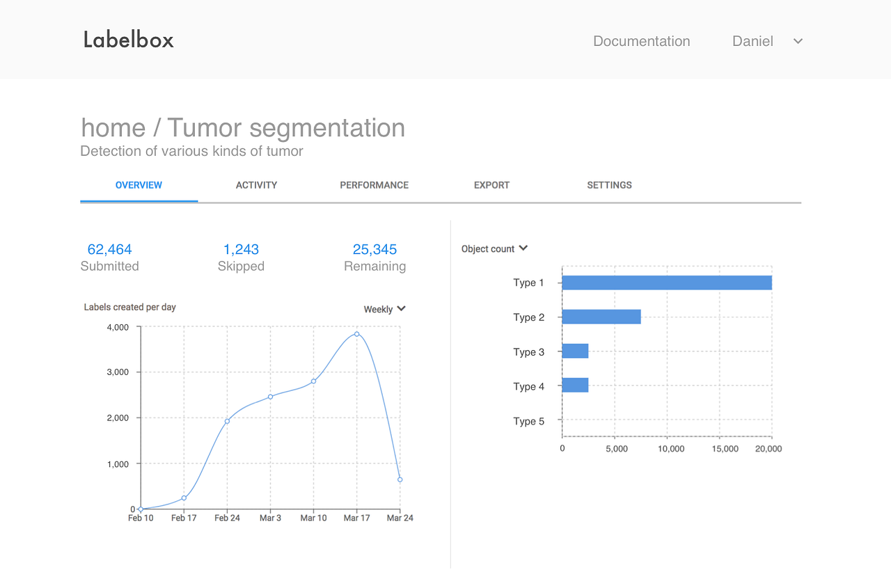891x588 pixels.
Task: Click the Labelbox logo
Action: pos(127,40)
